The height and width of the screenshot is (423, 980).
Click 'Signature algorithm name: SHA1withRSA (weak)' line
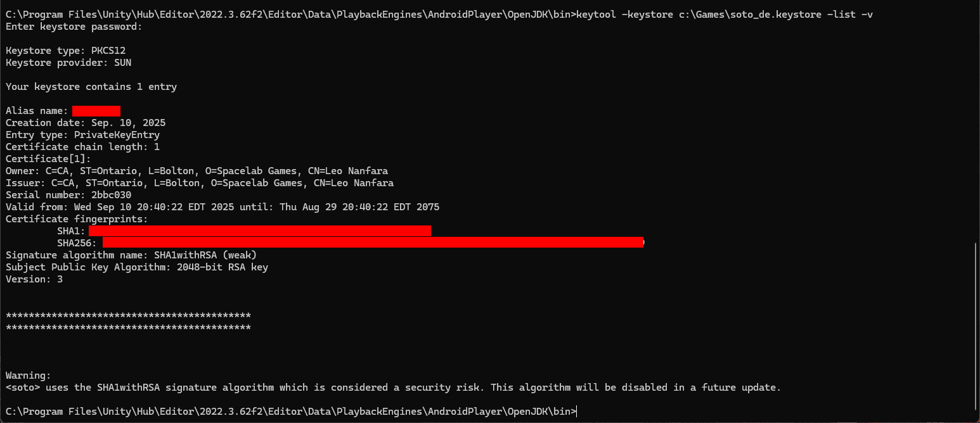(x=131, y=255)
